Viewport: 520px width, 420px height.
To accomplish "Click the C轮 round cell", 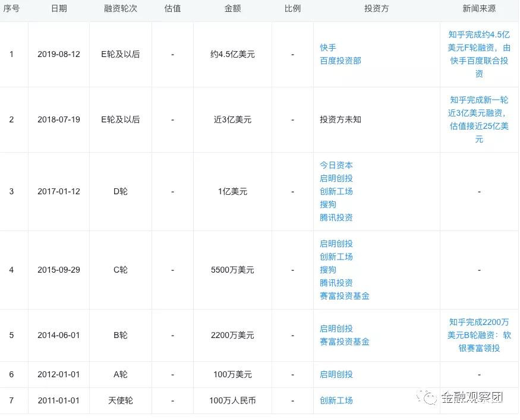I will click(x=121, y=270).
